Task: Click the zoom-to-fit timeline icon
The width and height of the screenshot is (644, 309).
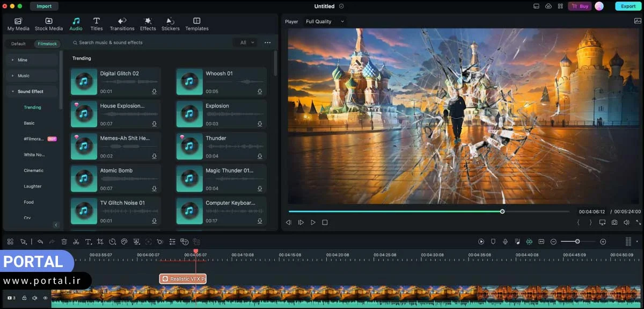Action: pyautogui.click(x=541, y=242)
